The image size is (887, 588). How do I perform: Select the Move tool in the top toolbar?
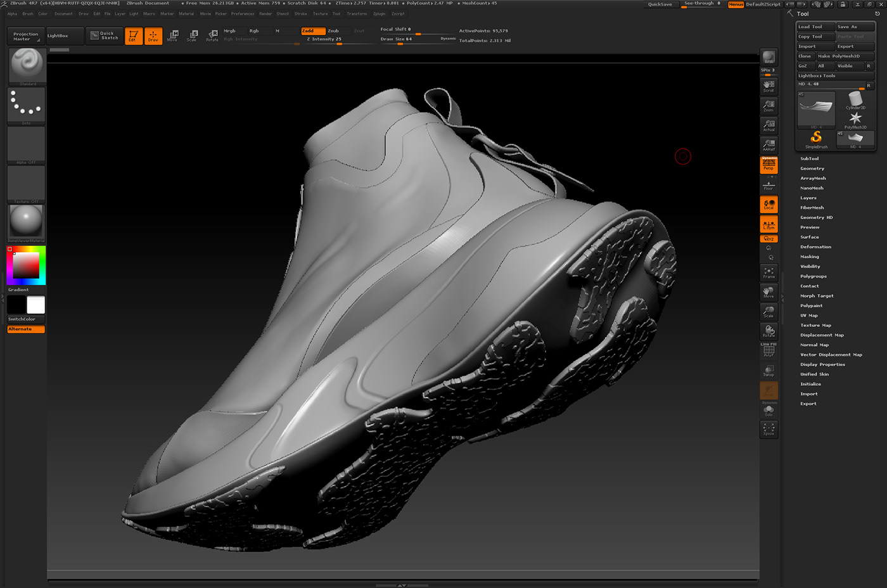point(172,36)
